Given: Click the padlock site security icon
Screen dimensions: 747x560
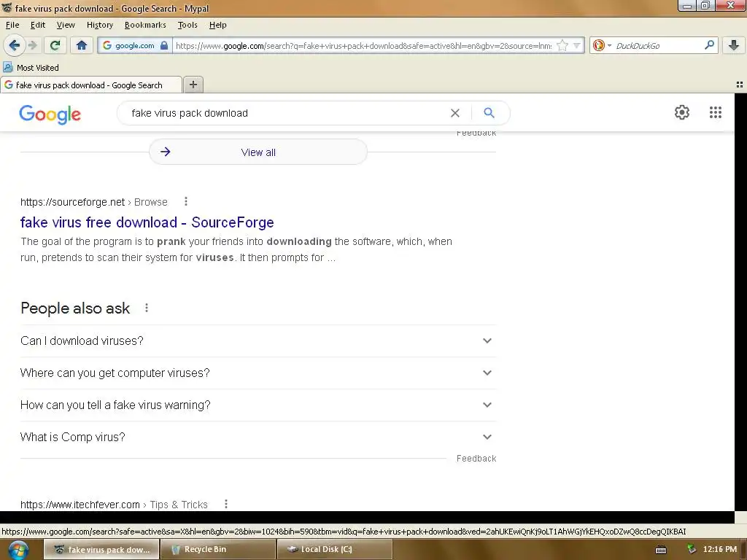Looking at the screenshot, I should (x=164, y=46).
